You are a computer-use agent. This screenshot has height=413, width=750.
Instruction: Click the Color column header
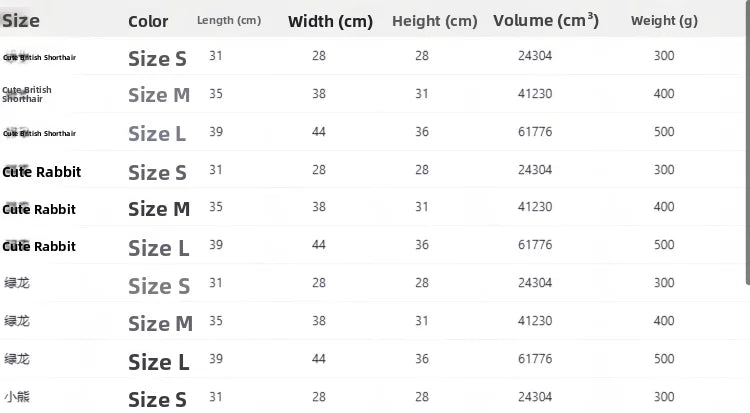[148, 22]
